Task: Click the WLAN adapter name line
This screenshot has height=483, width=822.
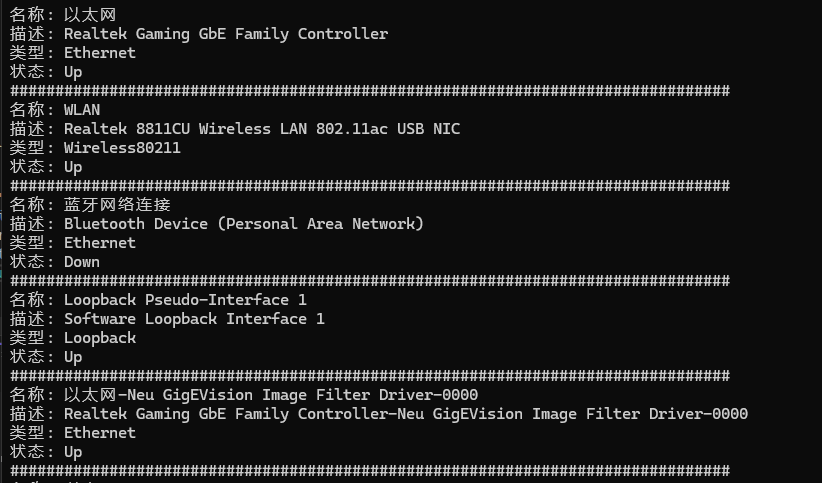Action: point(55,110)
